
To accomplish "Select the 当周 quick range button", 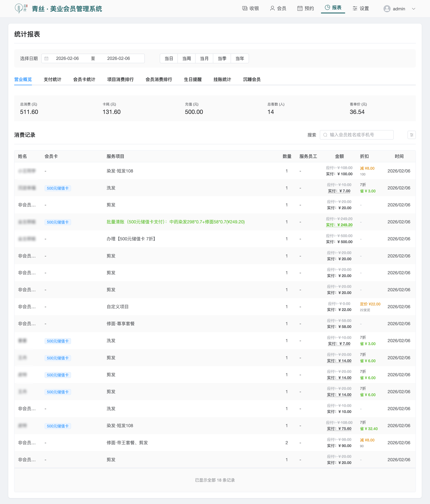I will pos(187,58).
